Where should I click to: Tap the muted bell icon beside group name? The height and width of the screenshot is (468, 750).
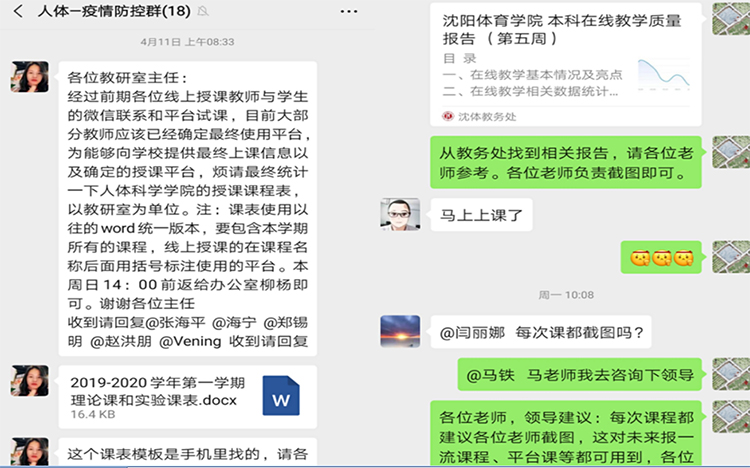coord(203,11)
